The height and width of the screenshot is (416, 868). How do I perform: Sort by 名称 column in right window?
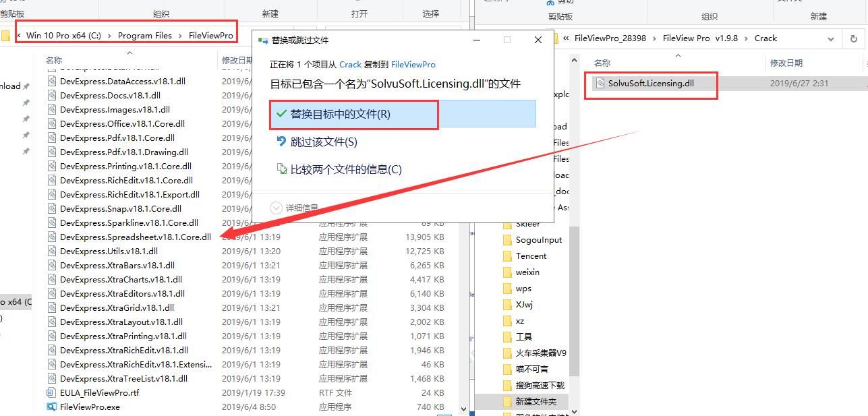pos(602,63)
